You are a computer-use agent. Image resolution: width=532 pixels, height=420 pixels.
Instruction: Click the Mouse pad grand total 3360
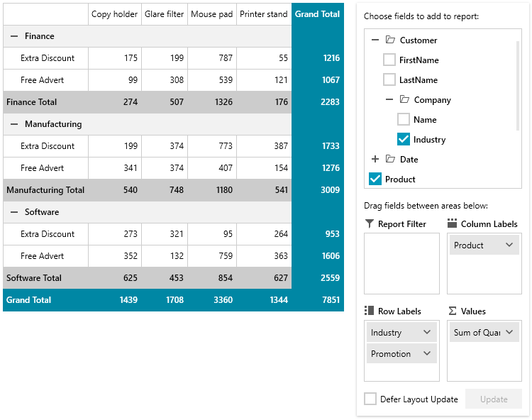[x=223, y=300]
